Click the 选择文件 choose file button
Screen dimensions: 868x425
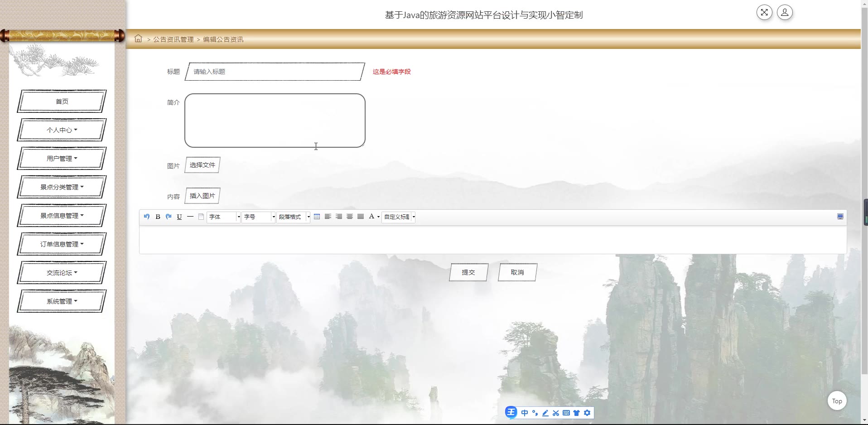pos(202,165)
